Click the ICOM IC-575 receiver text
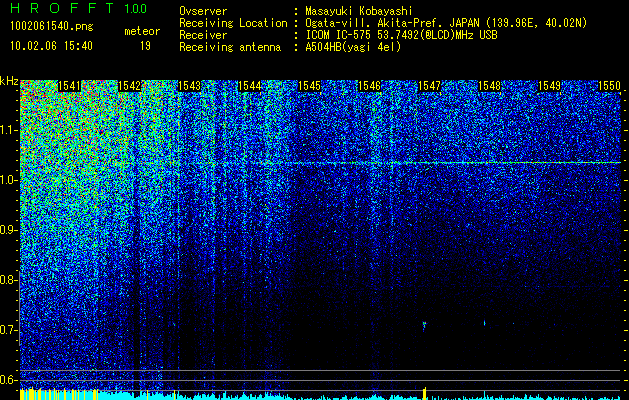The image size is (629, 400). (x=402, y=35)
